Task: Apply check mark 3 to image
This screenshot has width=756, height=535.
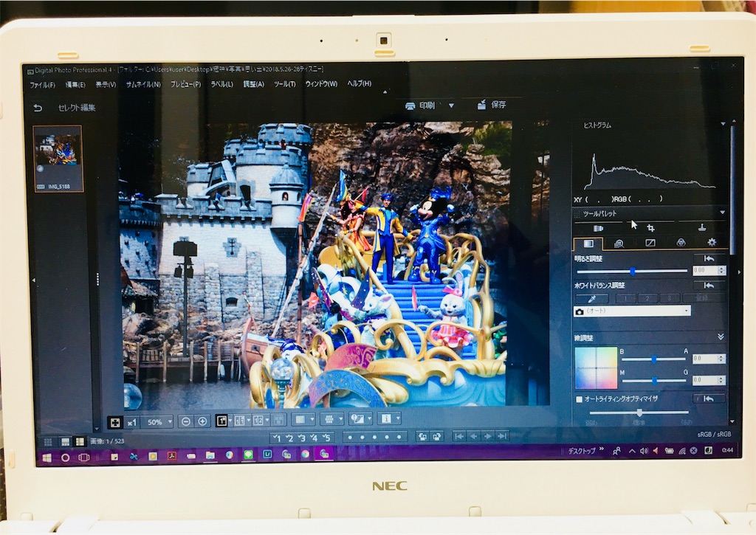Action: pyautogui.click(x=302, y=438)
